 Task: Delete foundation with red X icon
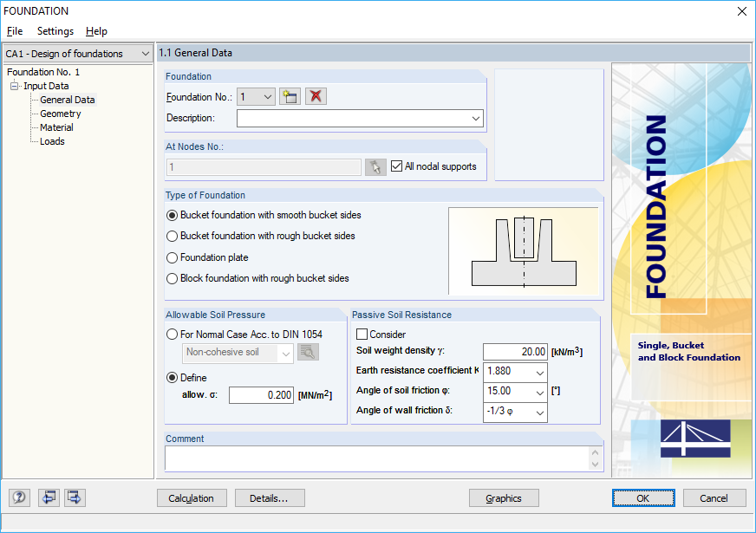pos(316,96)
